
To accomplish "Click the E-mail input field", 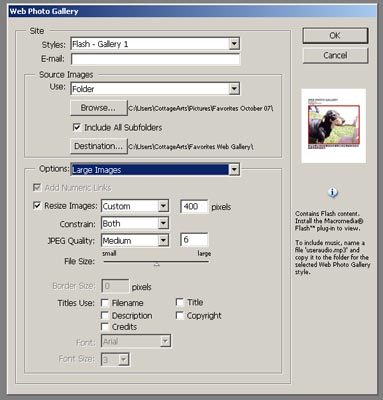I will [155, 59].
